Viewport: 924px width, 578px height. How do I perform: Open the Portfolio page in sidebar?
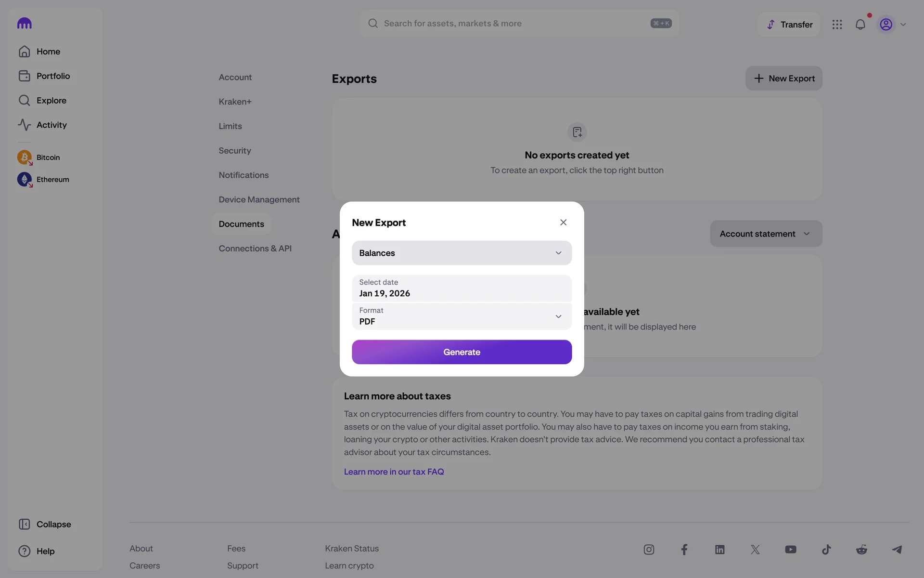point(53,76)
